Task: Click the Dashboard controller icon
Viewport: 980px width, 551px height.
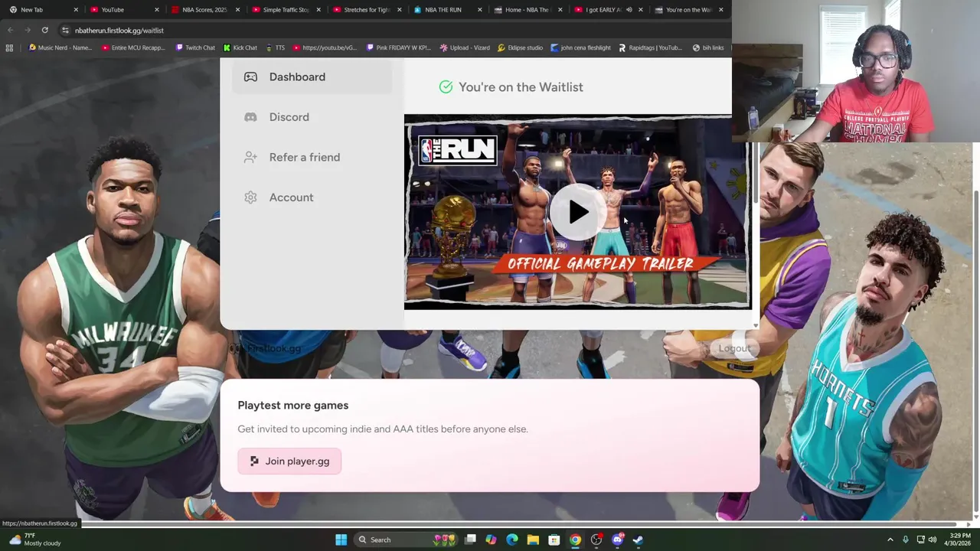Action: coord(250,77)
